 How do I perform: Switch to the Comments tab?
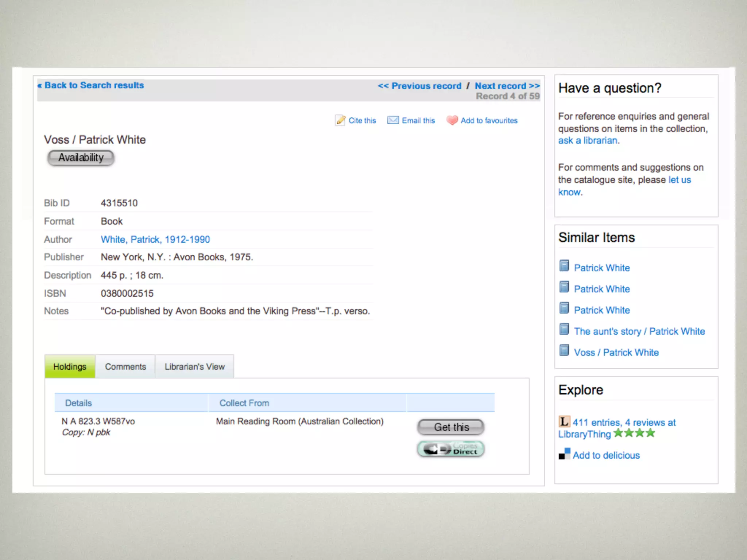tap(125, 367)
